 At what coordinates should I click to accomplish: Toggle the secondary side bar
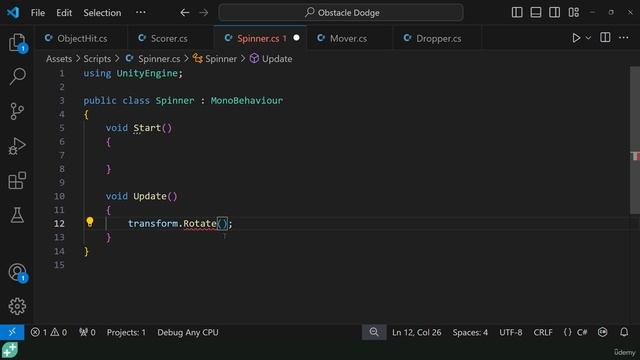(554, 12)
